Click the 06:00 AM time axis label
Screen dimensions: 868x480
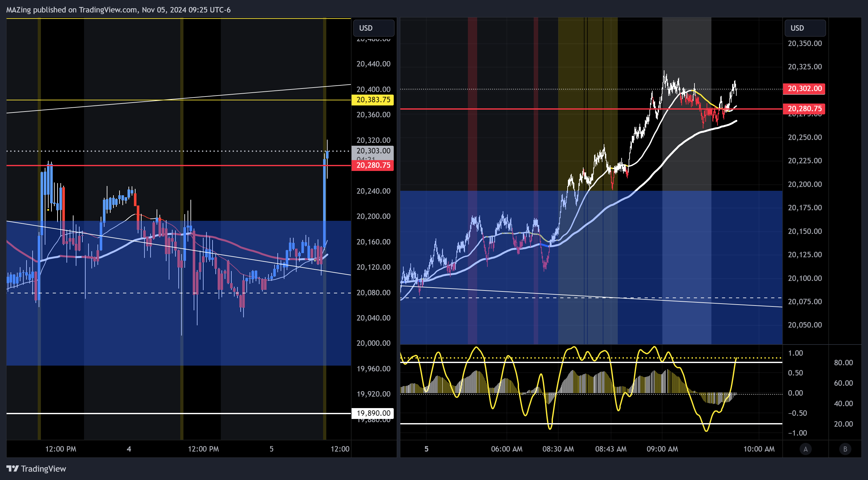click(x=507, y=449)
